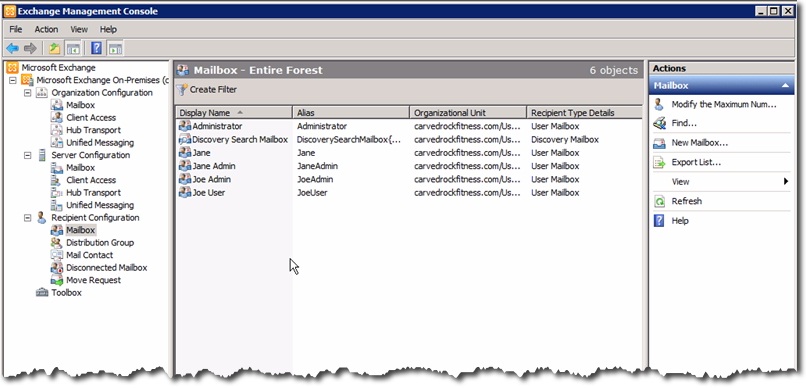This screenshot has height=388, width=807.
Task: Click the Move Request tree icon
Action: click(57, 280)
